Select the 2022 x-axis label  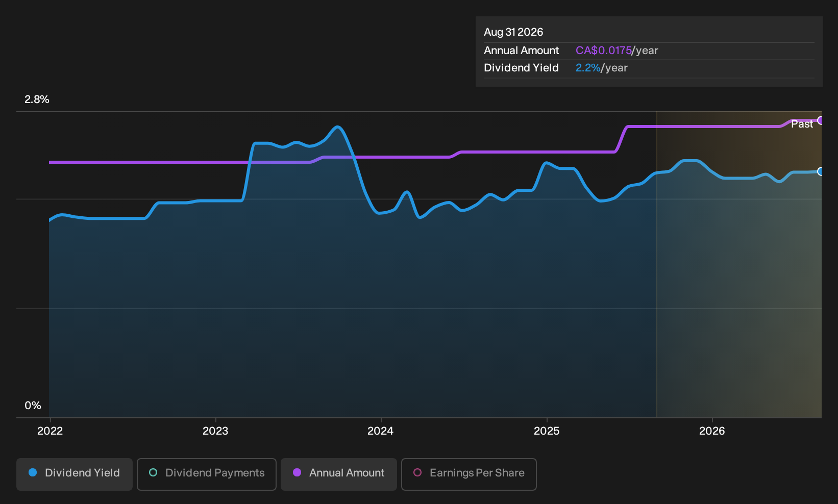tap(50, 431)
